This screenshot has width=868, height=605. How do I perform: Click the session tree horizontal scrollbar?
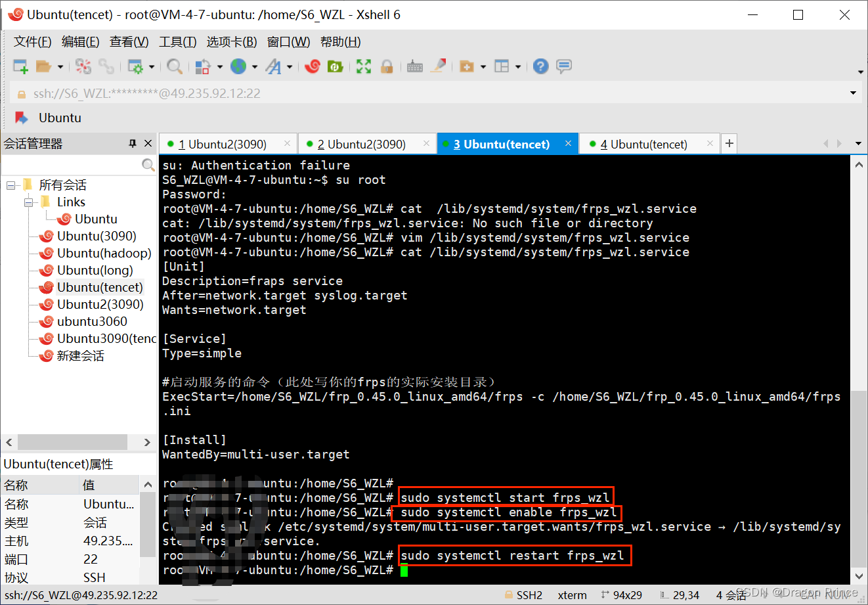[x=73, y=442]
